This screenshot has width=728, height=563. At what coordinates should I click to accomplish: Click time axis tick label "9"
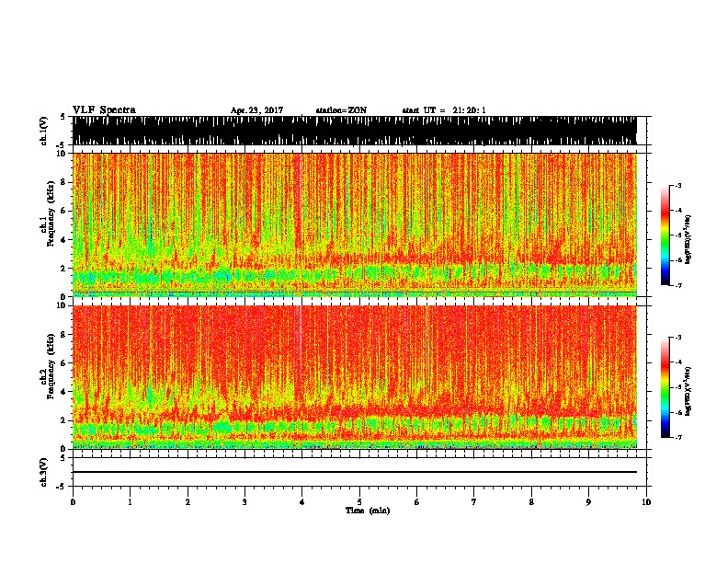click(x=588, y=502)
